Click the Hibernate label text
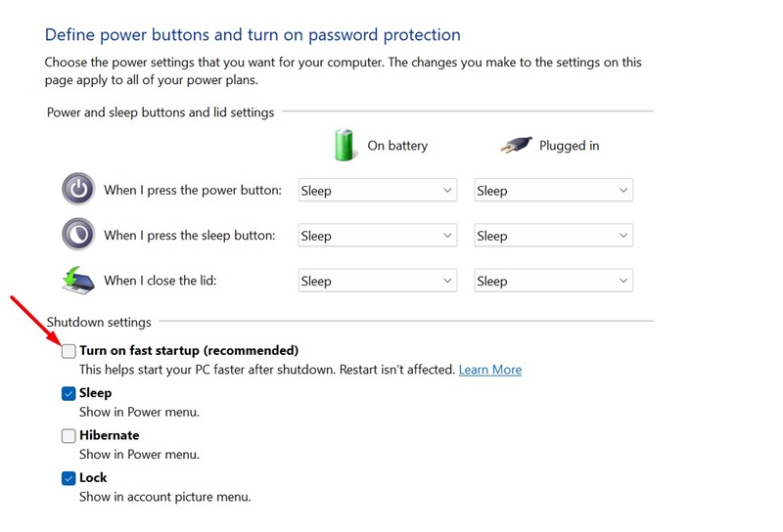 (x=109, y=435)
